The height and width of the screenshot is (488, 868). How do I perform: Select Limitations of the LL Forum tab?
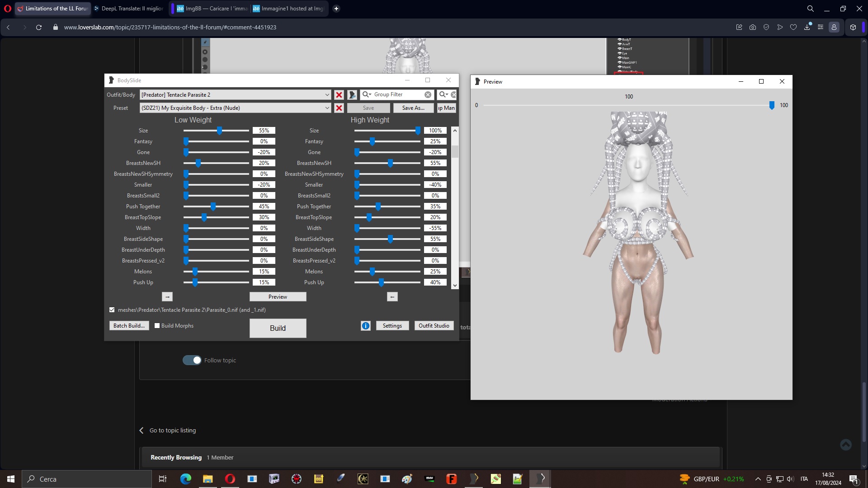(x=52, y=9)
